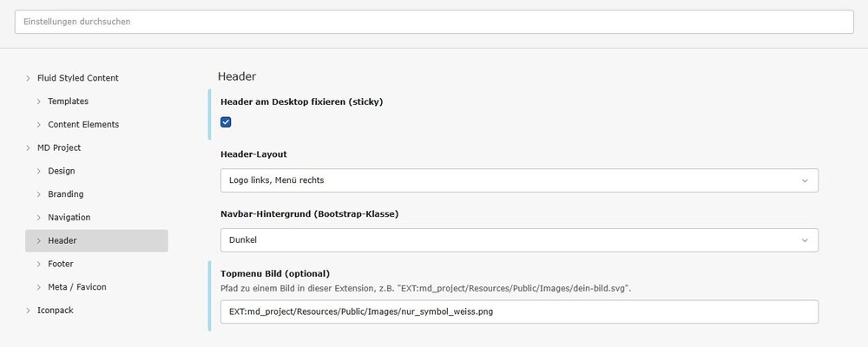Select Branding in the settings tree
The image size is (868, 347).
coord(66,194)
